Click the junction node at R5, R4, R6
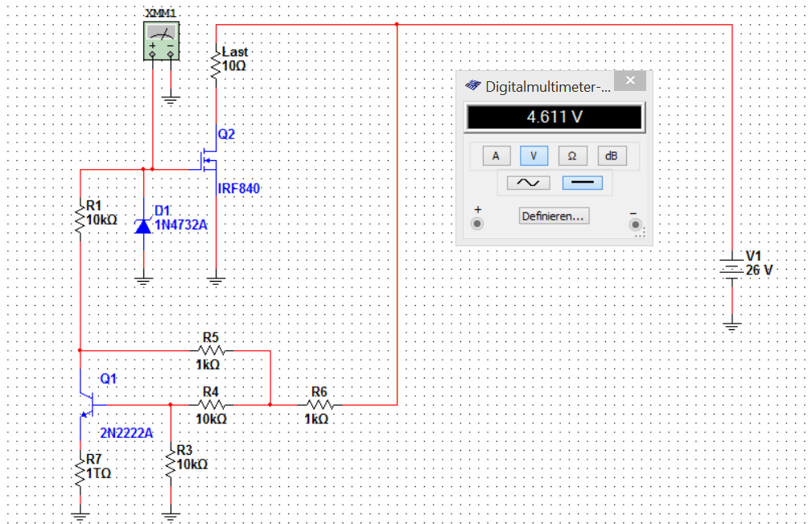 coord(270,404)
